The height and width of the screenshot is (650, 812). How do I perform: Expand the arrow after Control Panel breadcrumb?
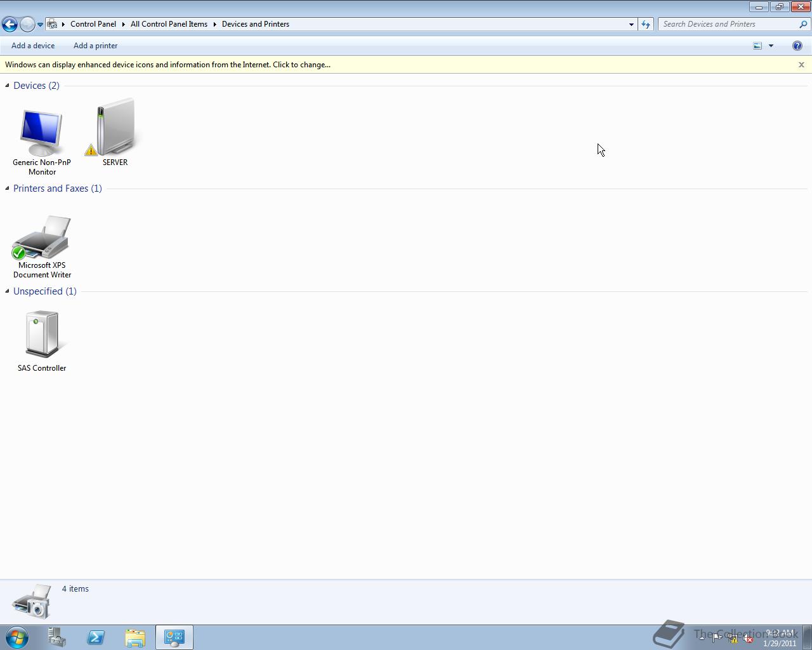(x=124, y=24)
